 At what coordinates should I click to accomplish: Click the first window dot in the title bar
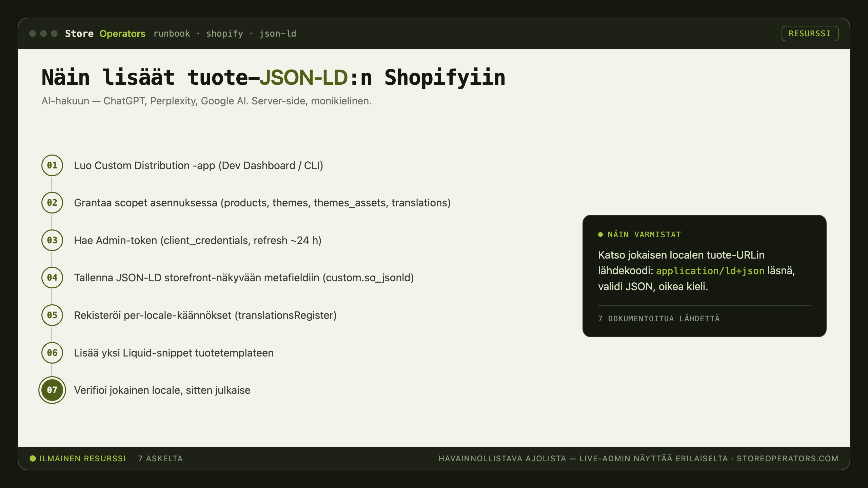pos(33,34)
